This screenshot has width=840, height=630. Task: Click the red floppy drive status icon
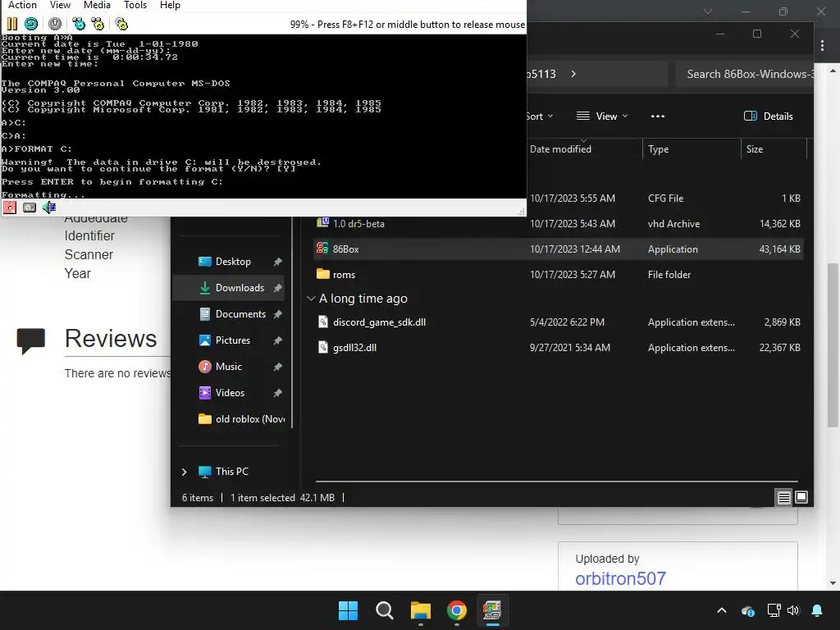click(x=10, y=208)
